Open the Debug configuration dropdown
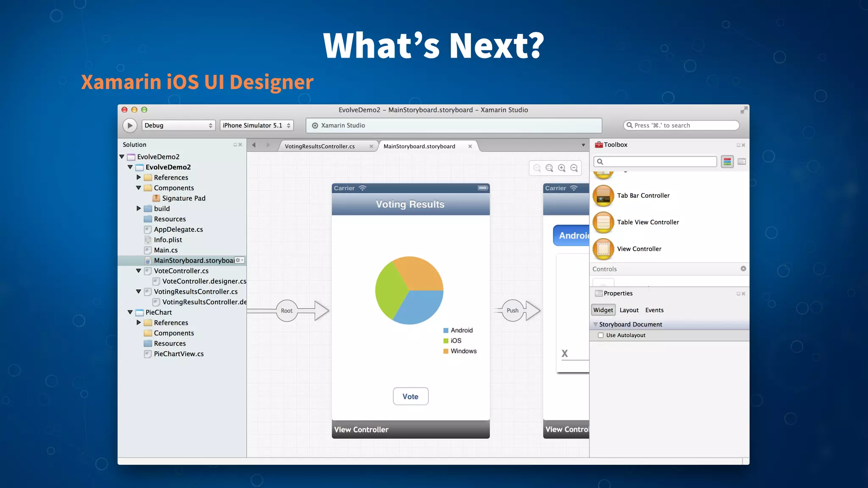 [178, 125]
